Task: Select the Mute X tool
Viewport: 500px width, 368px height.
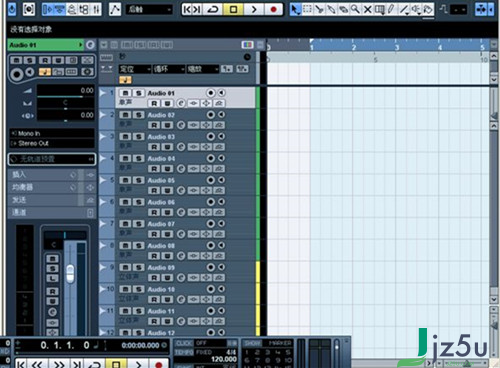Action: 367,9
